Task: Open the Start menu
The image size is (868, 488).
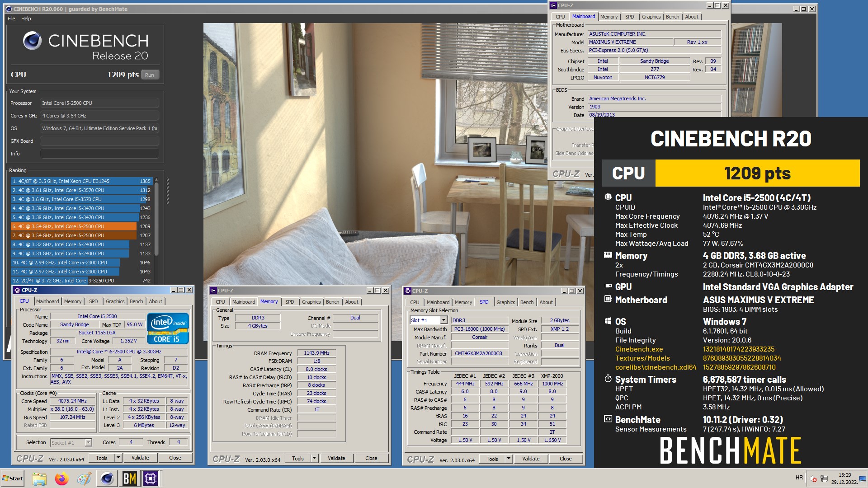Action: 13,479
